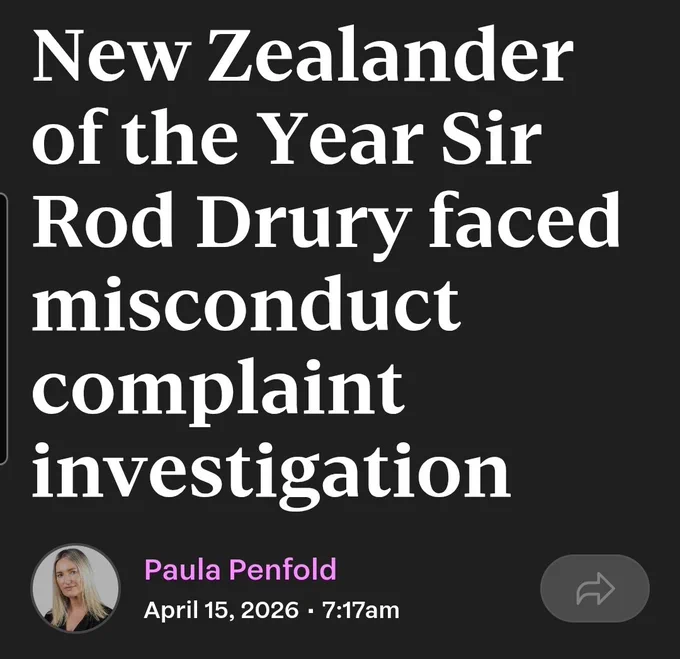Click the dark side panel handle at left edge
Image resolution: width=680 pixels, height=659 pixels.
click(x=3, y=329)
